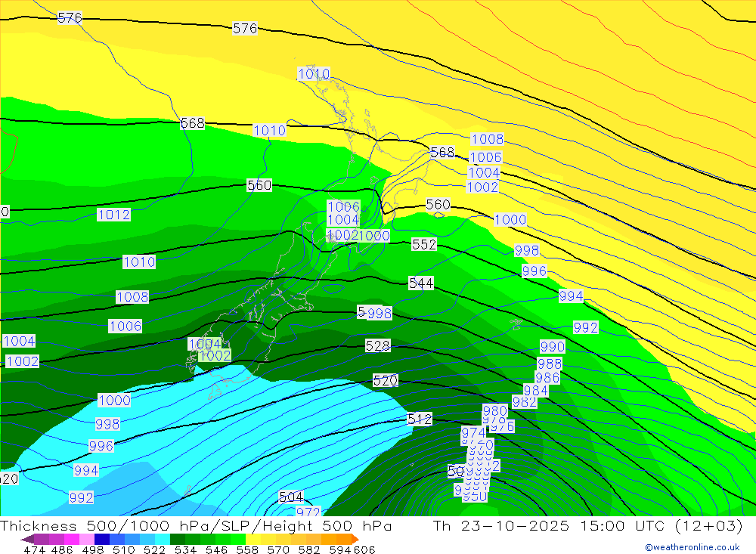Viewport: 756px width, 554px height.
Task: Click the legend value '606'
Action: [364, 550]
